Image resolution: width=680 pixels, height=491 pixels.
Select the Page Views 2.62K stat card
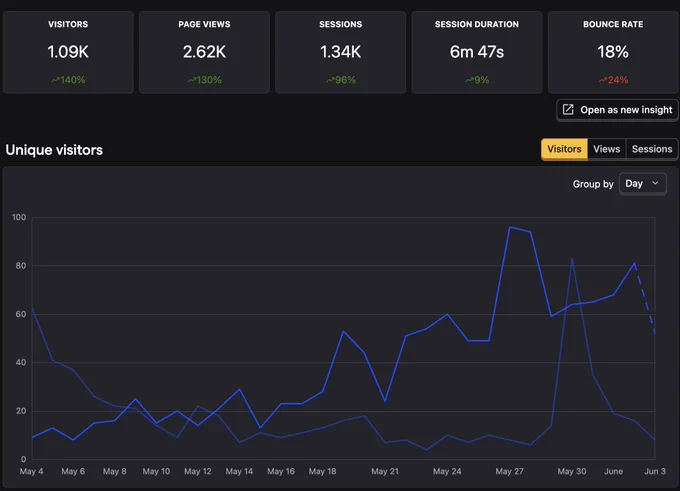pyautogui.click(x=204, y=52)
